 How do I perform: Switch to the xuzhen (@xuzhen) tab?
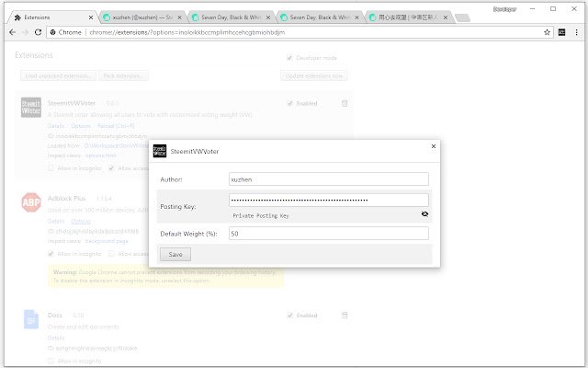coord(142,17)
